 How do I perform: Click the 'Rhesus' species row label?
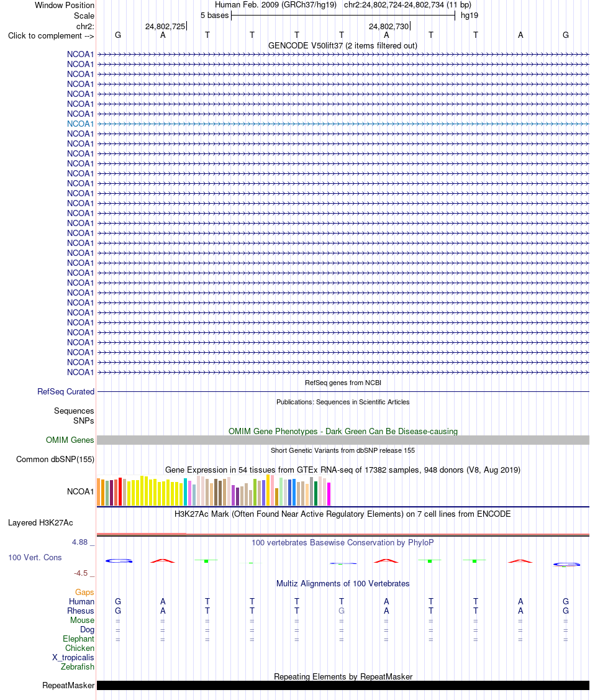pyautogui.click(x=81, y=611)
